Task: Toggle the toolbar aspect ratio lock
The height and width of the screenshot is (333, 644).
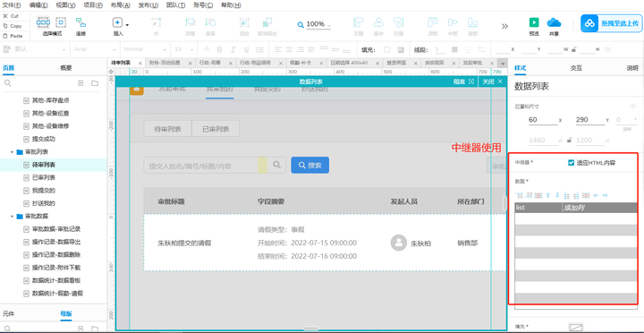Action: point(573,50)
